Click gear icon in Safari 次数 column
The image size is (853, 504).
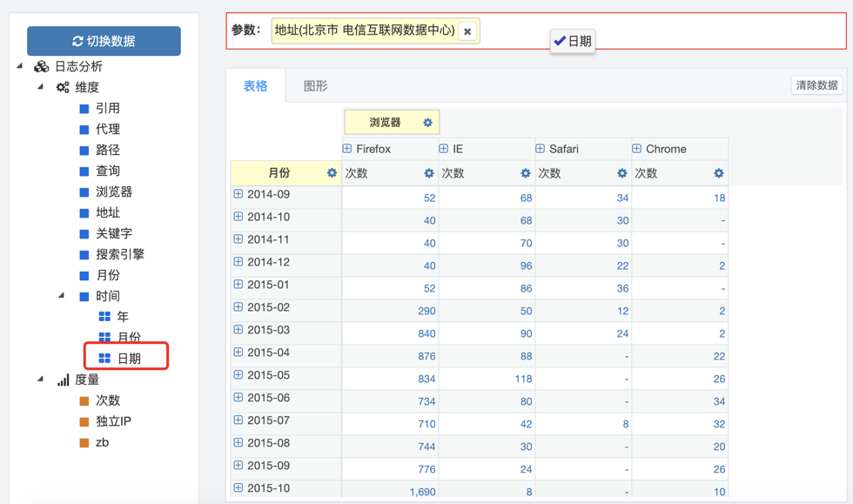tap(621, 173)
